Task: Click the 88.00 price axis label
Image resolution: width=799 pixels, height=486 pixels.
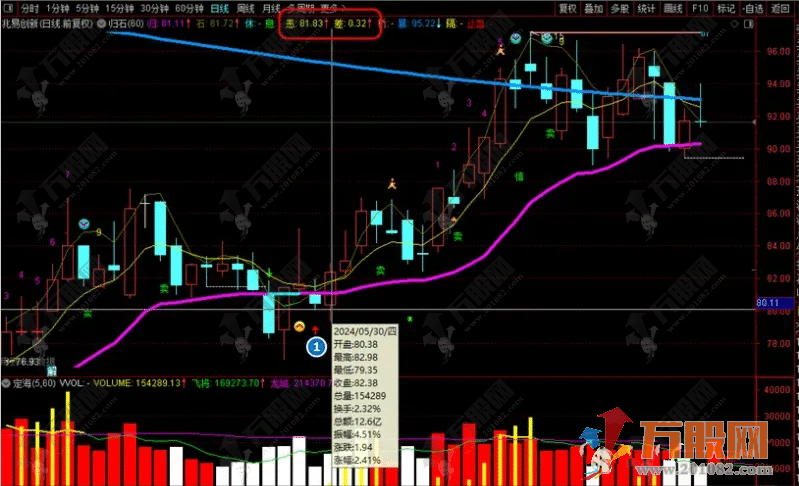Action: click(778, 181)
